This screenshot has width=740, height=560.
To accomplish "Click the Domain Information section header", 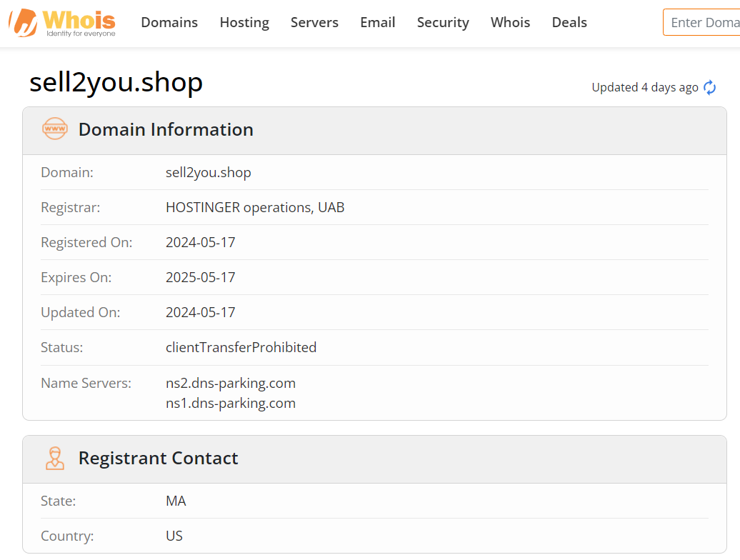I will 166,129.
